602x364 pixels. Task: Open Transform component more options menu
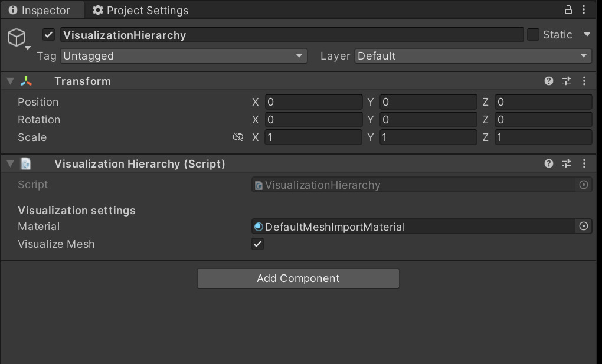584,81
